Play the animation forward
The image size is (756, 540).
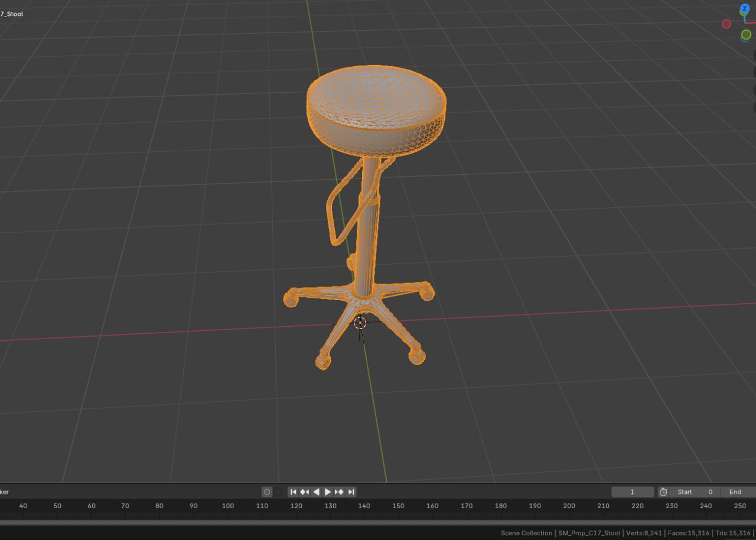coord(327,492)
